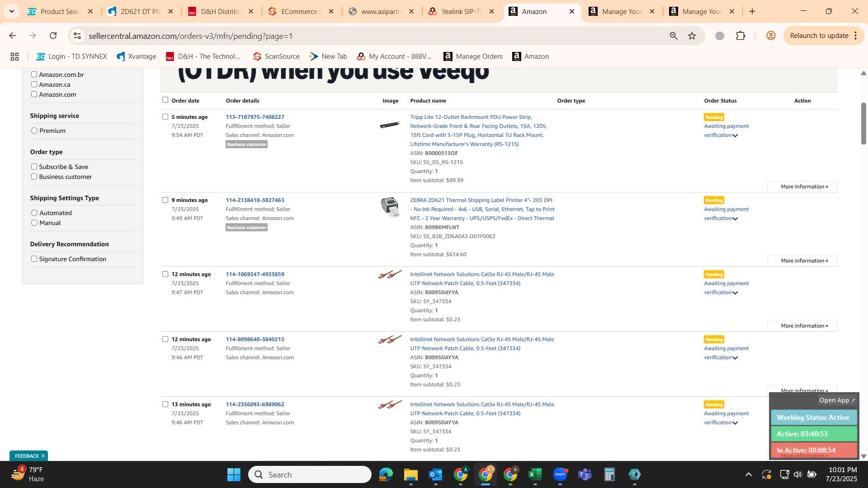868x488 pixels.
Task: Click the volume speaker tray icon
Action: [x=797, y=474]
